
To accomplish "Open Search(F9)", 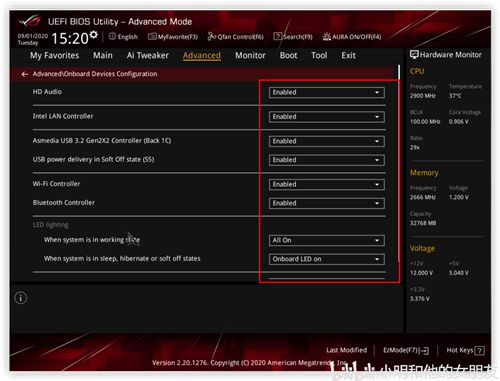I will [x=293, y=37].
